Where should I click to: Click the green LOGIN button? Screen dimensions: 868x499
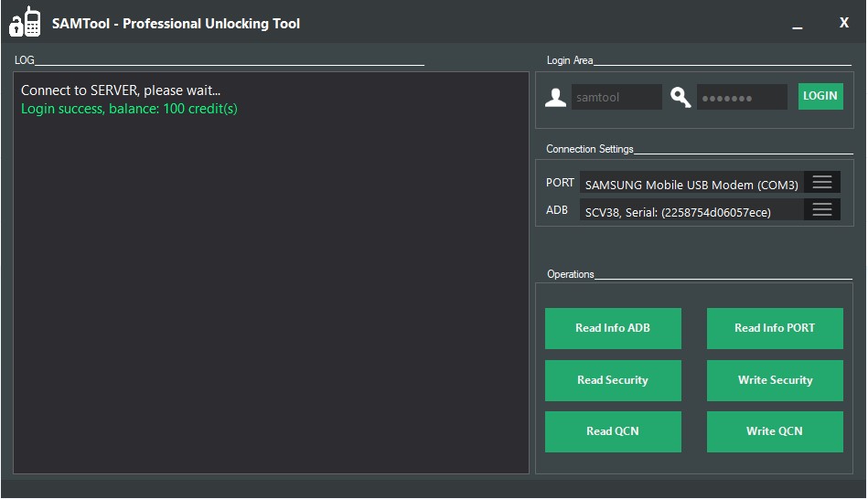[820, 96]
